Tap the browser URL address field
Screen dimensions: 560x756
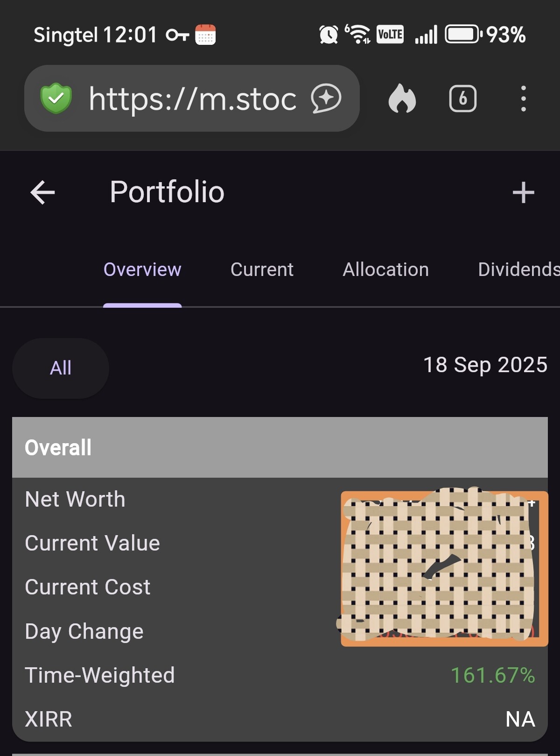[192, 99]
